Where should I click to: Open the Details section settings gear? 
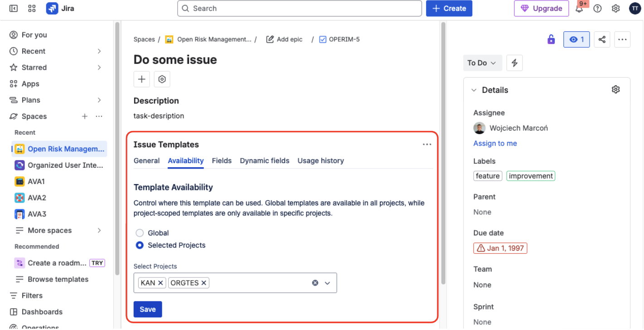click(615, 89)
